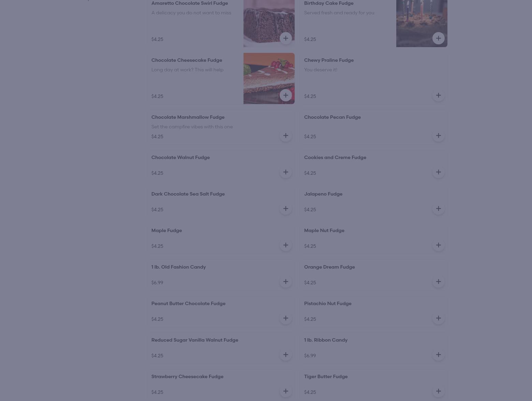
Task: Select Pistachio Nut Fudge item title
Action: point(328,303)
